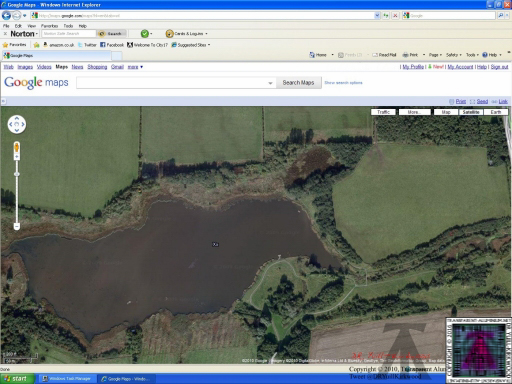Click the More... map layers button
This screenshot has width=512, height=384.
pos(414,112)
